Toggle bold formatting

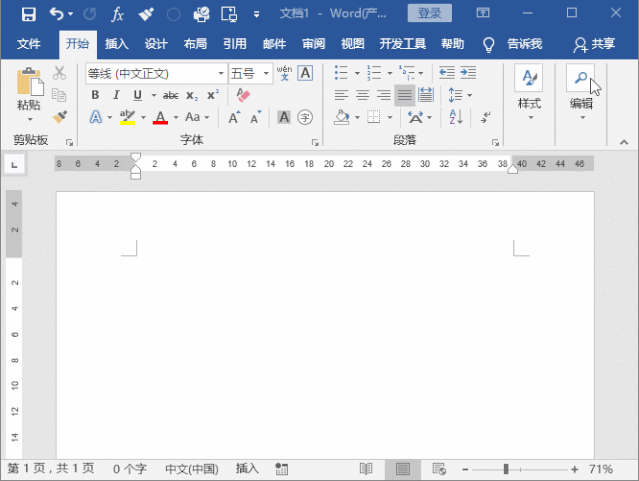95,95
